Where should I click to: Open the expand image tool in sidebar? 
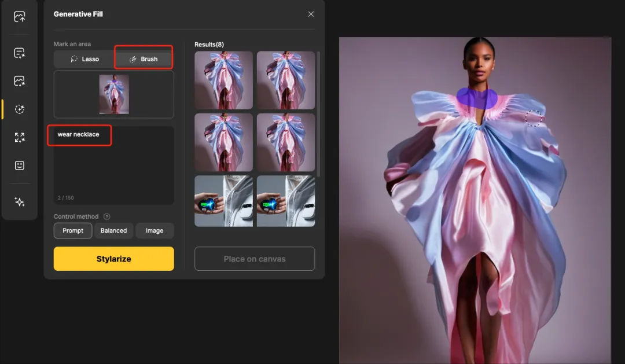(x=20, y=137)
